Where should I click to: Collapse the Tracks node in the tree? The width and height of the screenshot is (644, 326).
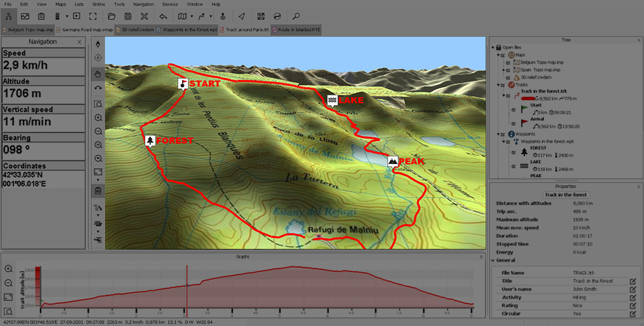pyautogui.click(x=498, y=85)
